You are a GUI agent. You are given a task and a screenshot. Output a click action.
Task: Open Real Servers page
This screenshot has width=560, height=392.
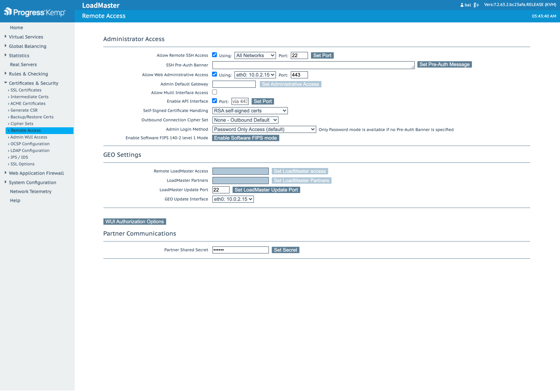23,65
